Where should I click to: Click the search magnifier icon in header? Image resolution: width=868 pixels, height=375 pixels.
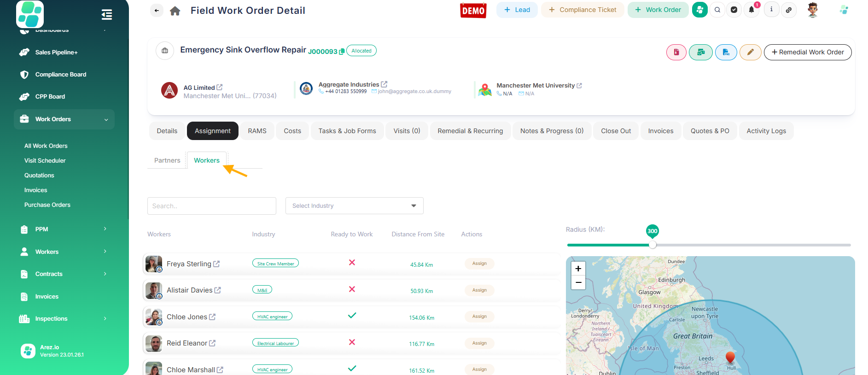tap(717, 10)
